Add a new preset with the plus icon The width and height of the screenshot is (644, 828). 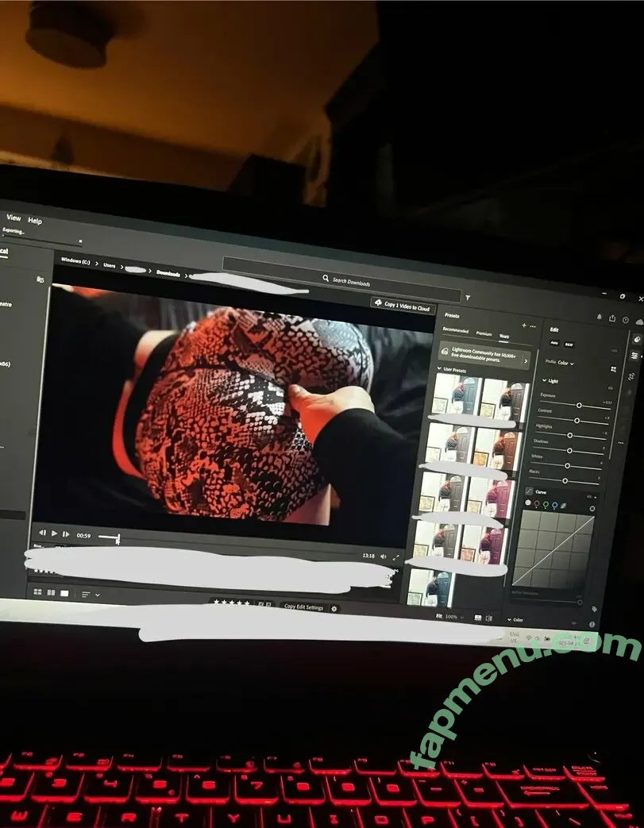pos(523,325)
